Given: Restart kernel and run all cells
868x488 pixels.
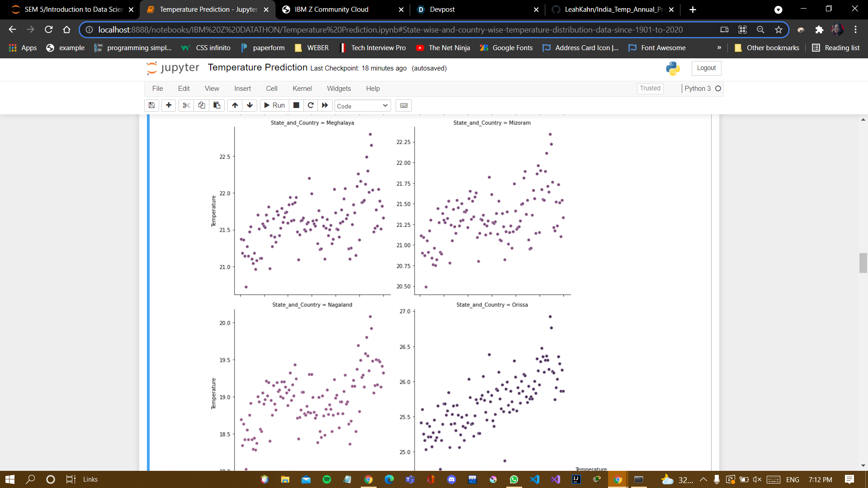Looking at the screenshot, I should [x=325, y=105].
